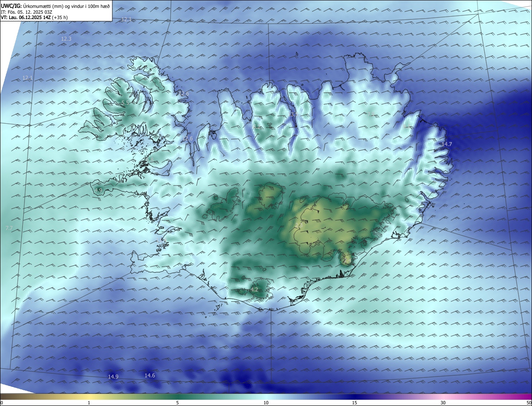The image size is (532, 406).
Task: Click the 5.5 value over the Westfjords
Action: (x=125, y=103)
